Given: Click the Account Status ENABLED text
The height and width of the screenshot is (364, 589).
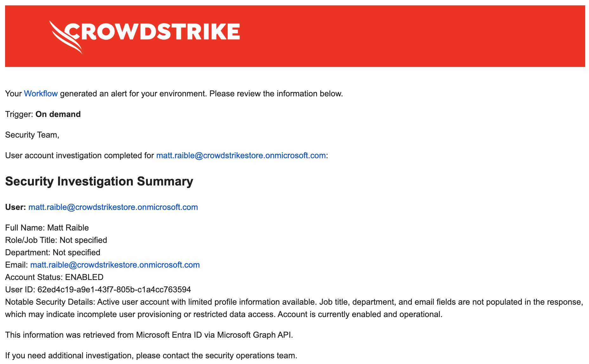Looking at the screenshot, I should point(84,277).
